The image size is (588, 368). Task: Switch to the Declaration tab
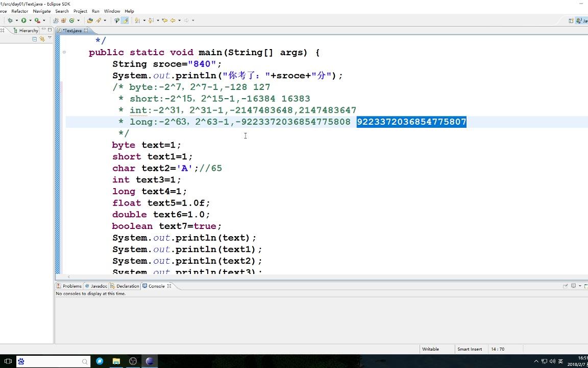(x=125, y=286)
